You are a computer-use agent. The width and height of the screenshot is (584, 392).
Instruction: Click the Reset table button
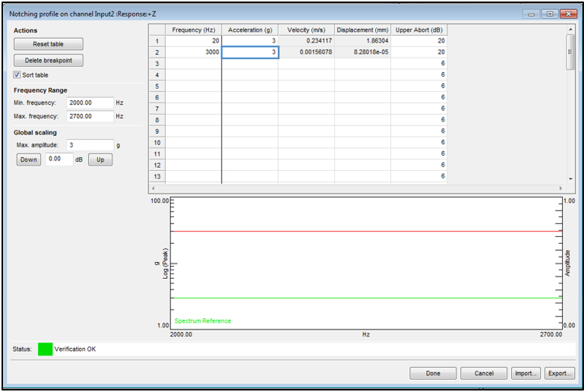[49, 45]
